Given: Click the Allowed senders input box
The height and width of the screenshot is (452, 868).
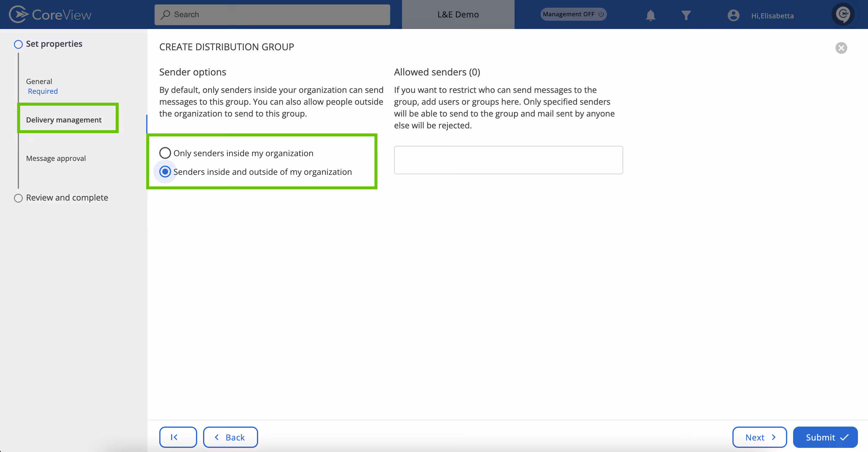Looking at the screenshot, I should (x=508, y=160).
